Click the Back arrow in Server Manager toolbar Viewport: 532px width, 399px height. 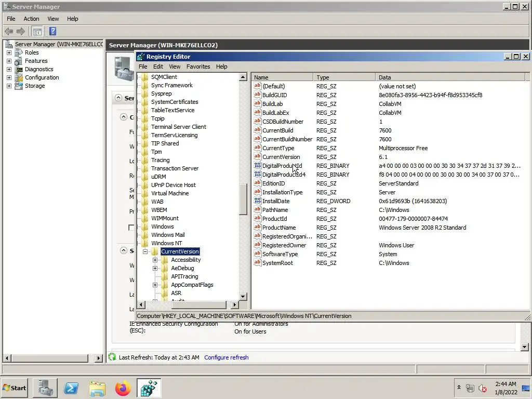9,32
